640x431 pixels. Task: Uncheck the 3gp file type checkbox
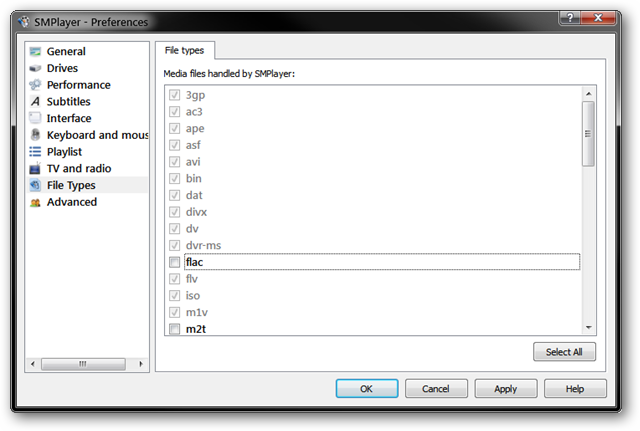[x=174, y=95]
